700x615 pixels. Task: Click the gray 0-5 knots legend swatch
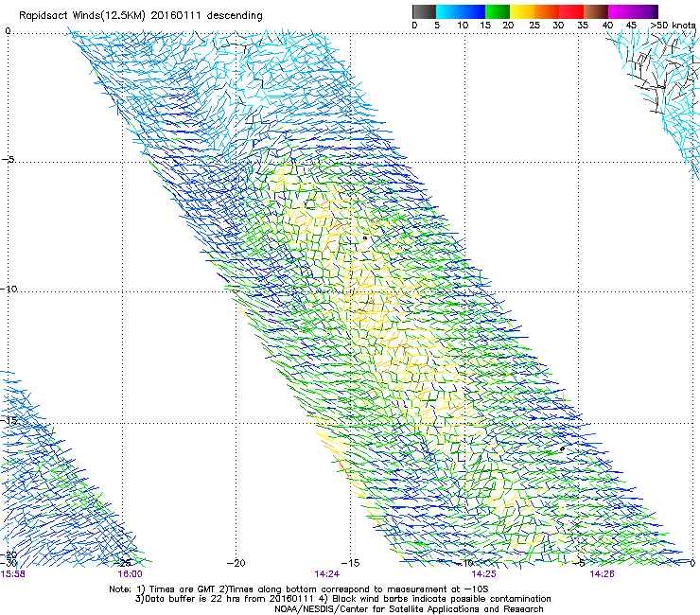tap(424, 11)
